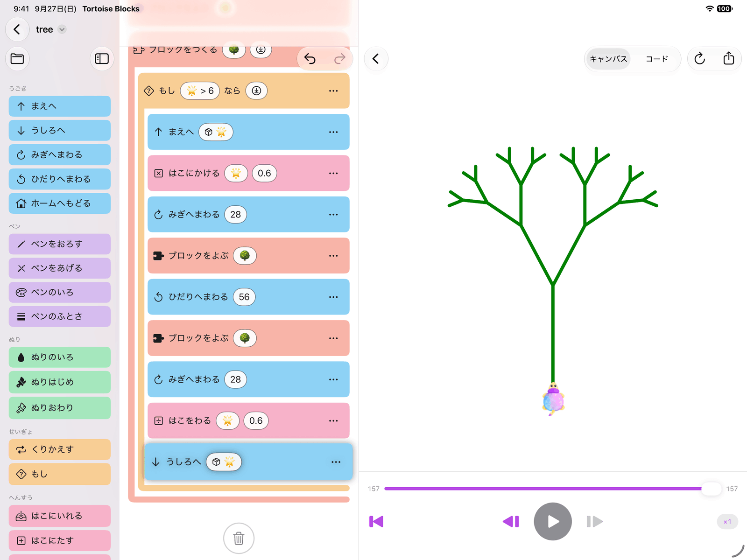Select ペンのふとさ block in palette
The width and height of the screenshot is (747, 560).
click(60, 317)
